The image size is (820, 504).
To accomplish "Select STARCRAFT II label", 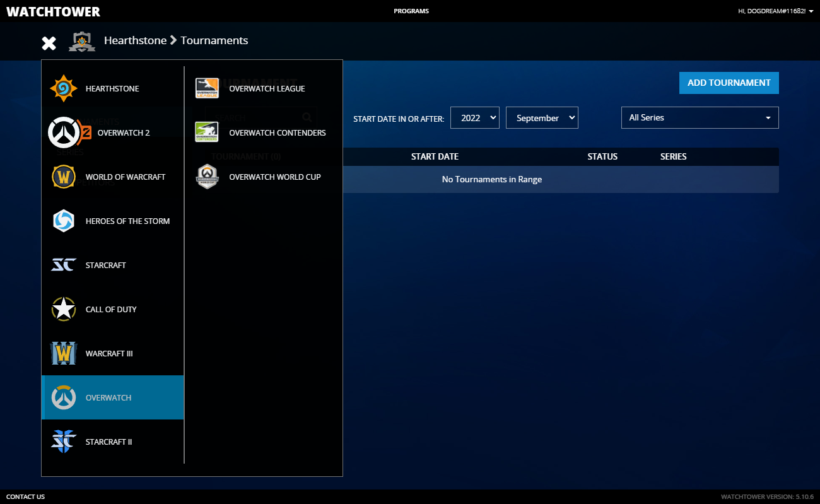I will (x=109, y=442).
